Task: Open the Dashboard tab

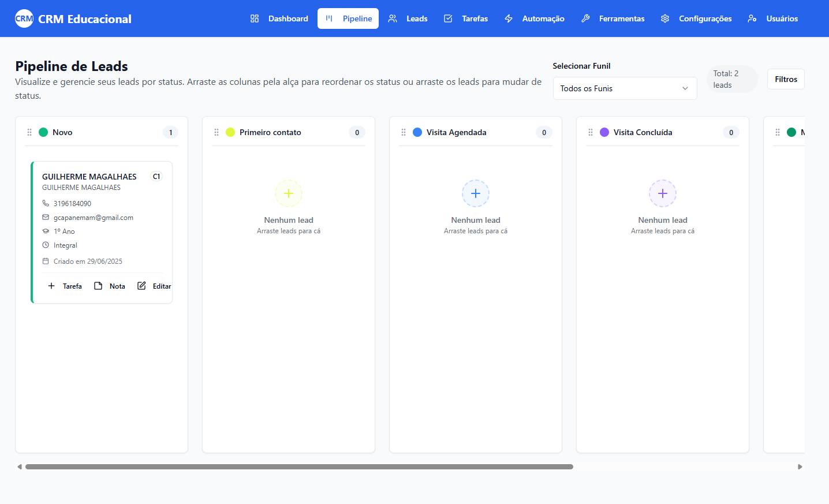Action: click(x=279, y=18)
